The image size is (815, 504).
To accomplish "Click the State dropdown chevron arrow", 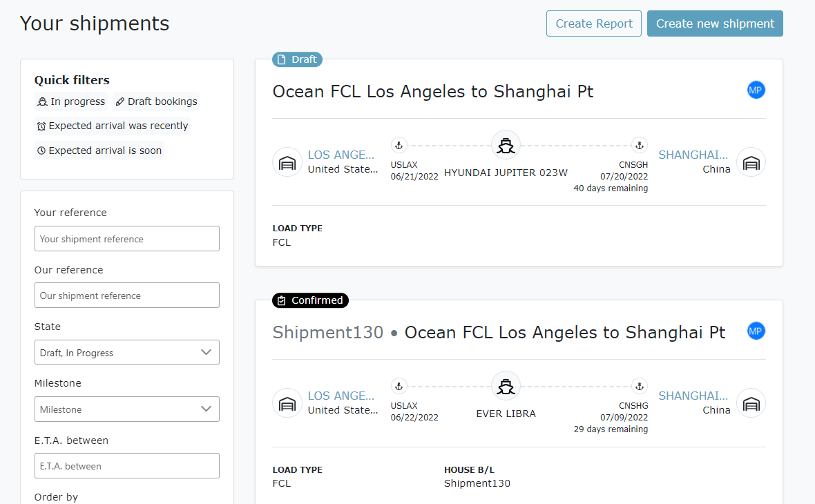I will 207,352.
